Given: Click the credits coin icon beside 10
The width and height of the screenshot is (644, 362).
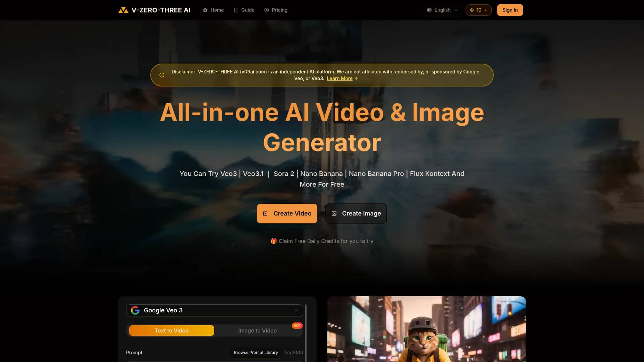Looking at the screenshot, I should [x=472, y=10].
